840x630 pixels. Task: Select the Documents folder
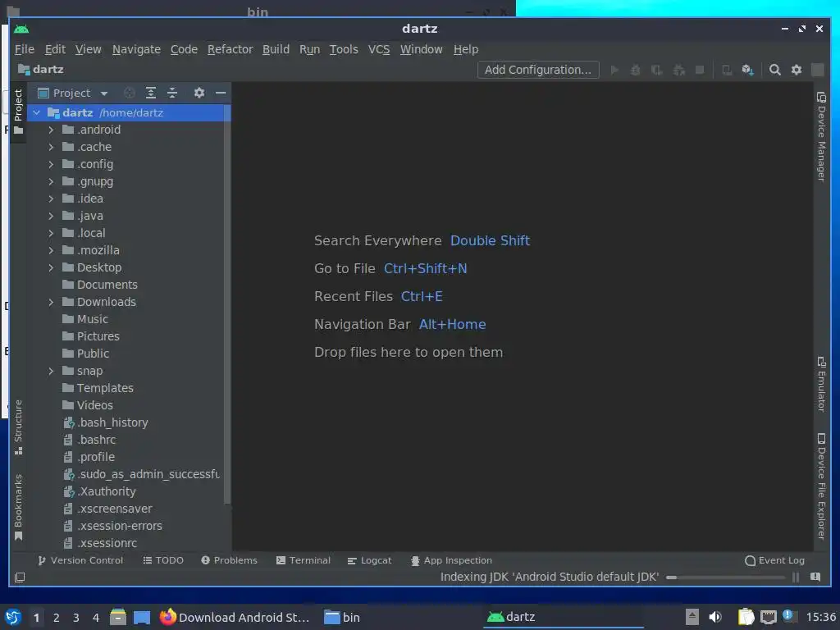coord(107,285)
